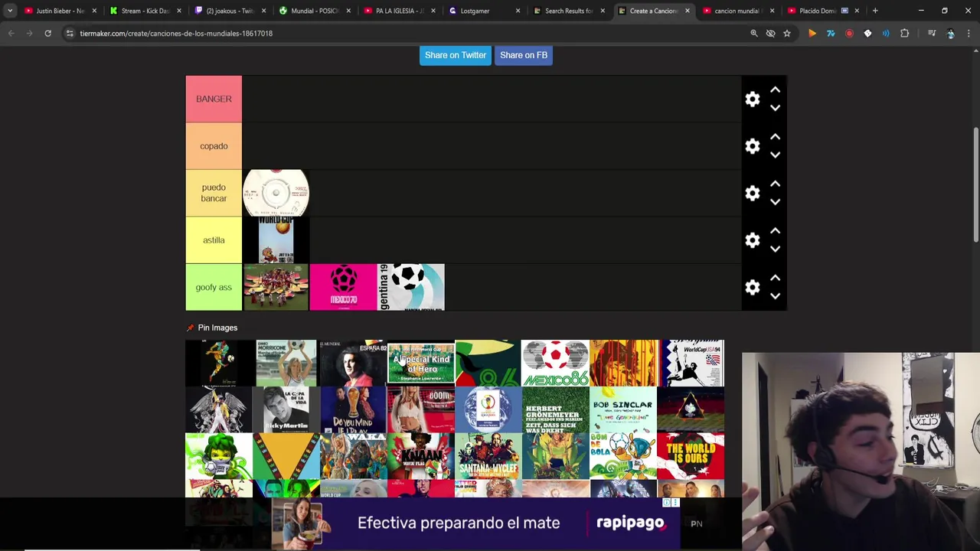Share tier list on Twitter
The width and height of the screenshot is (980, 551).
(456, 55)
